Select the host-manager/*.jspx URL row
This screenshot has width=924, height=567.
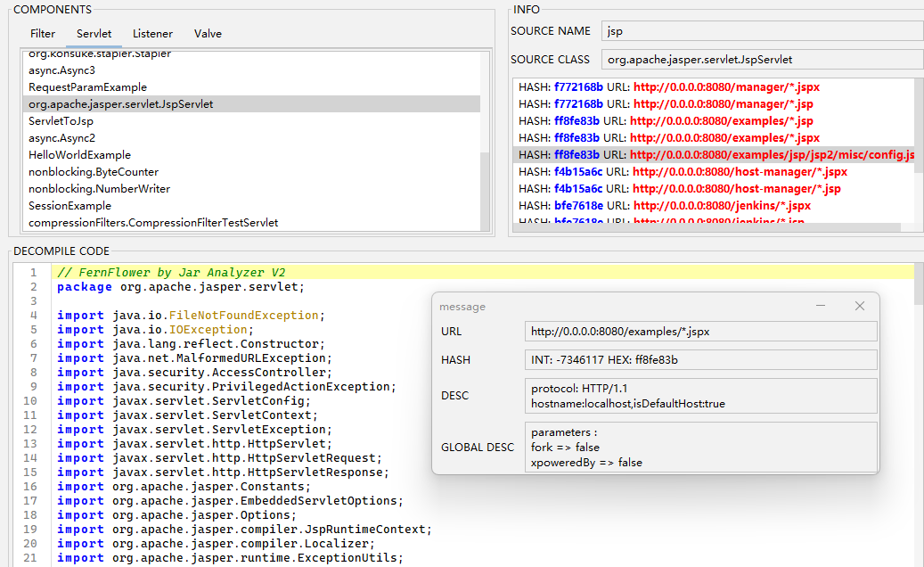click(683, 172)
